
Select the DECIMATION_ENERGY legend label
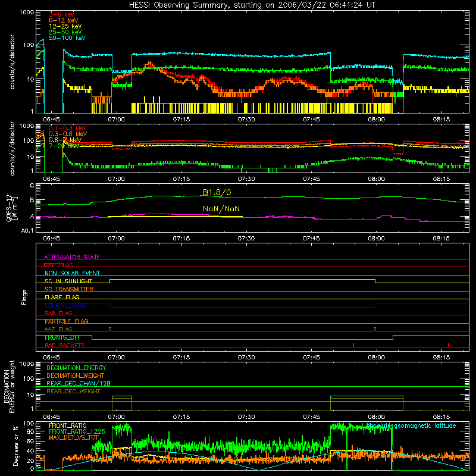click(x=76, y=368)
